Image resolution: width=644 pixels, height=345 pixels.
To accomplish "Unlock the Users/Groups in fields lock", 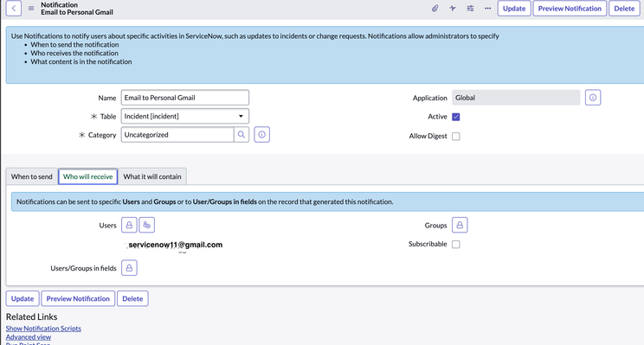I will click(x=129, y=268).
